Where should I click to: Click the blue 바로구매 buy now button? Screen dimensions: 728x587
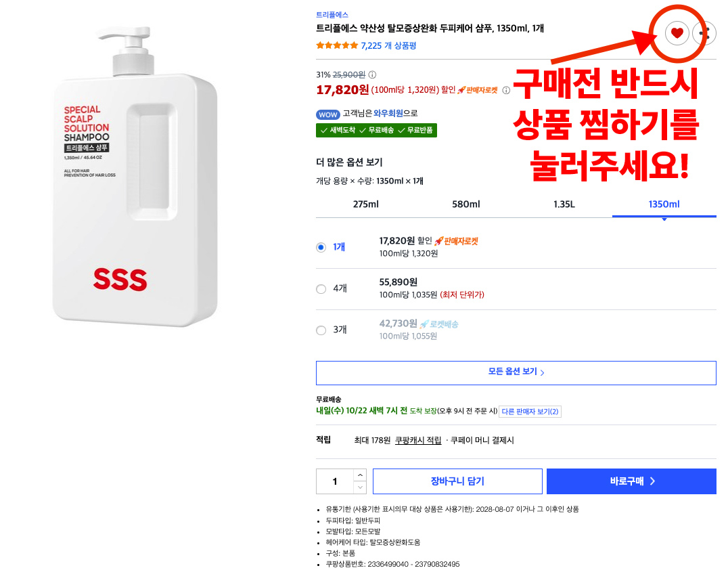pyautogui.click(x=631, y=481)
